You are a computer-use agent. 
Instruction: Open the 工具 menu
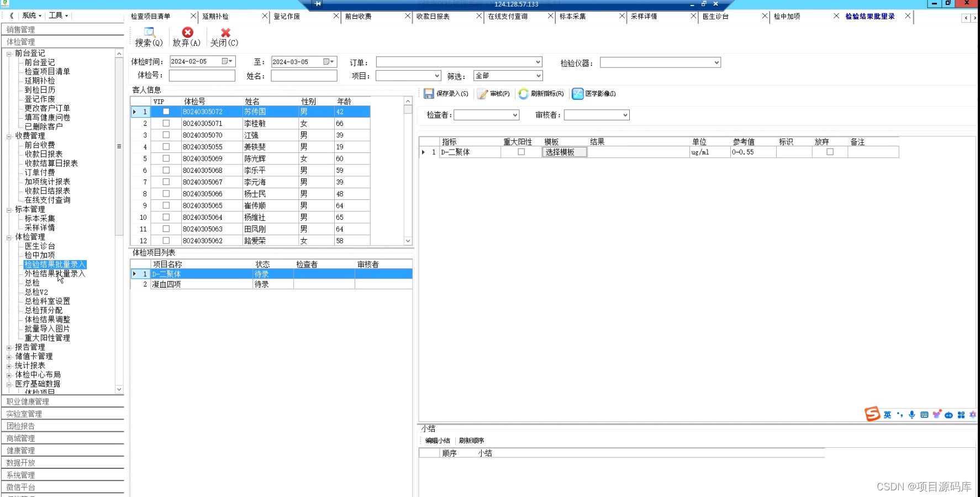click(58, 15)
